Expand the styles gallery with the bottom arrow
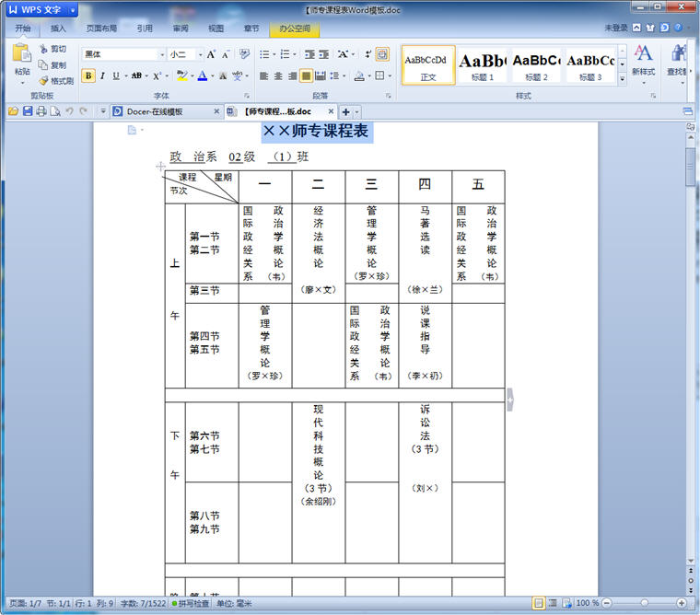 [x=622, y=79]
